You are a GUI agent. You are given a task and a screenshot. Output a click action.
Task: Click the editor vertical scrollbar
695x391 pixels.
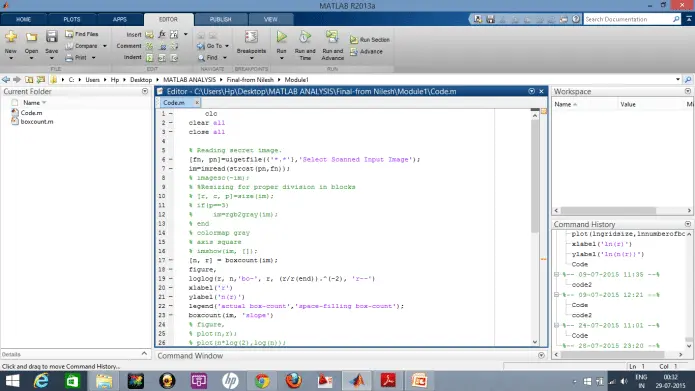(x=535, y=177)
